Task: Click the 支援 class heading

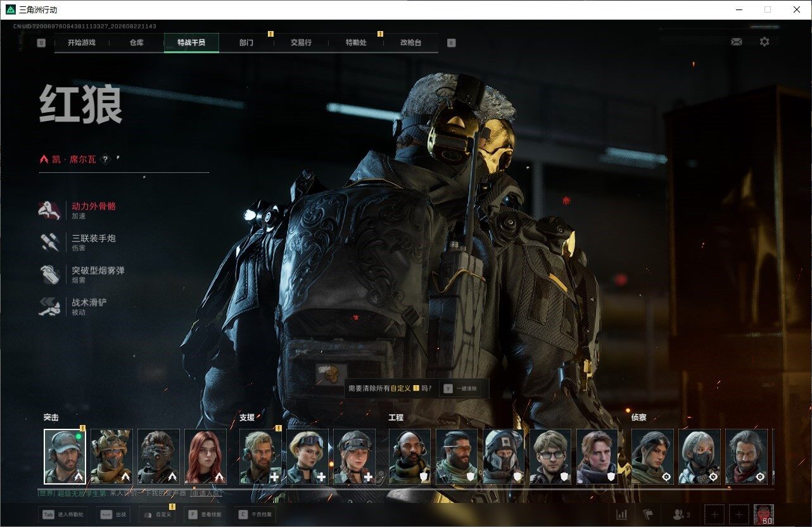Action: coord(247,418)
